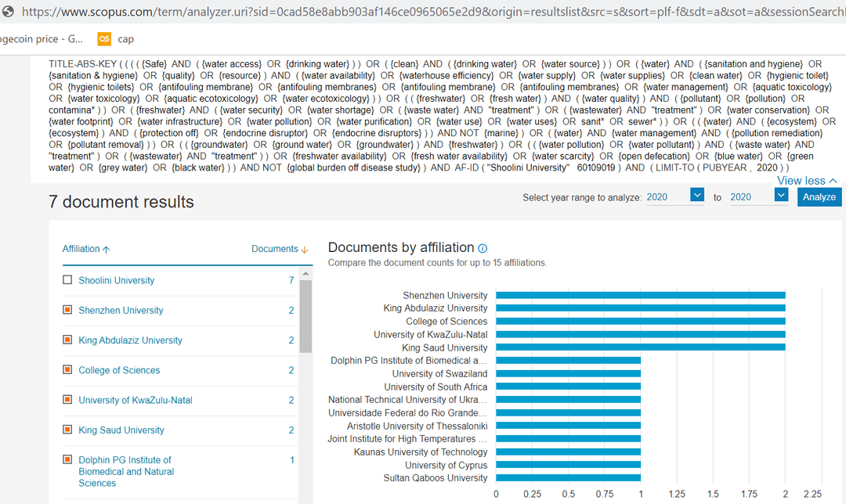Click the Aristotle University of Thessaloniki bar
Screen dimensions: 846x504
click(568, 426)
